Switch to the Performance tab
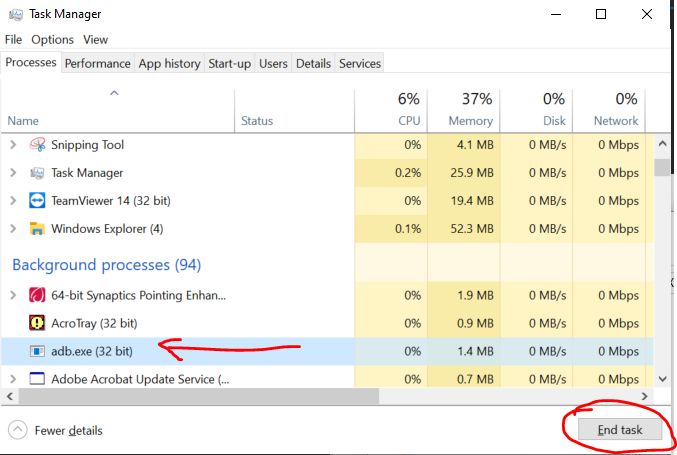 pyautogui.click(x=98, y=63)
